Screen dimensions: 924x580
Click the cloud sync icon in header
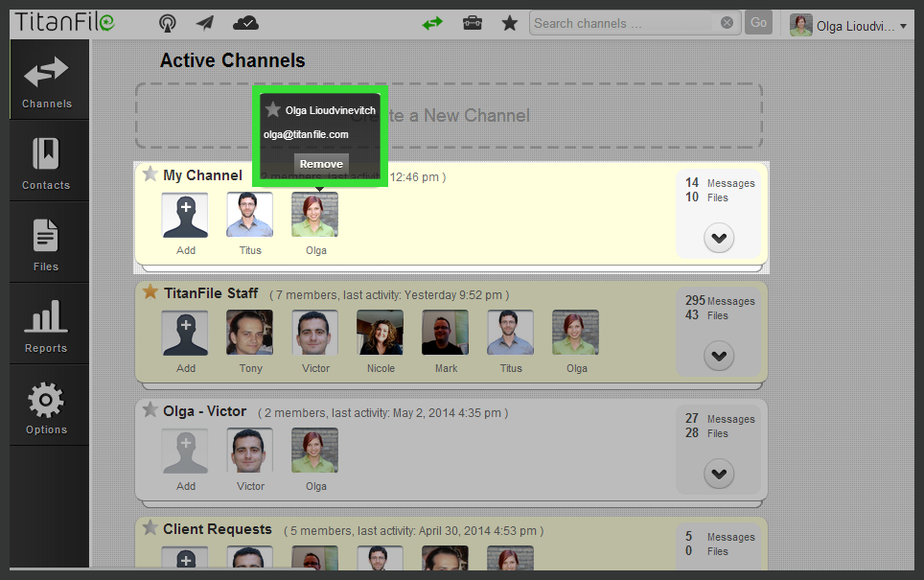(x=245, y=23)
